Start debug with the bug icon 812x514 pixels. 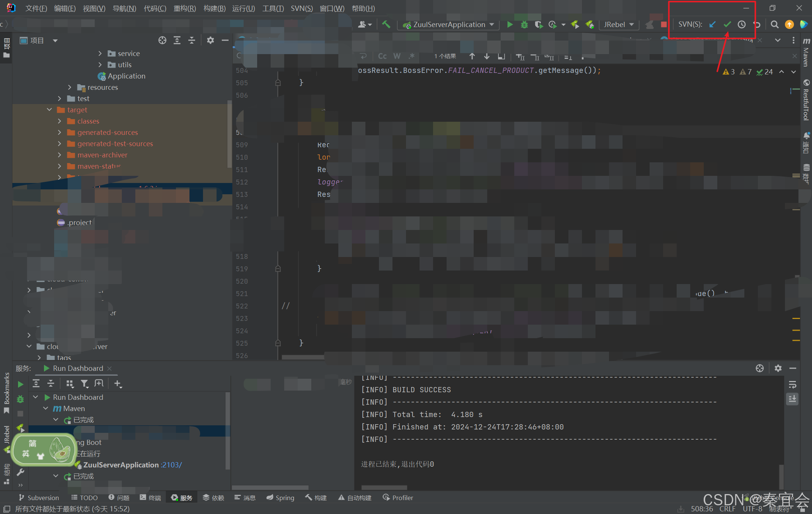pyautogui.click(x=524, y=24)
